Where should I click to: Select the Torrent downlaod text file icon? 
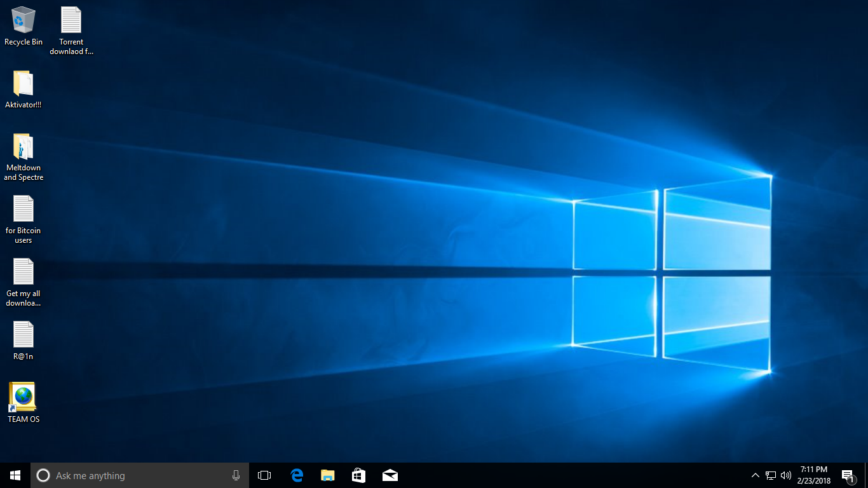(71, 30)
